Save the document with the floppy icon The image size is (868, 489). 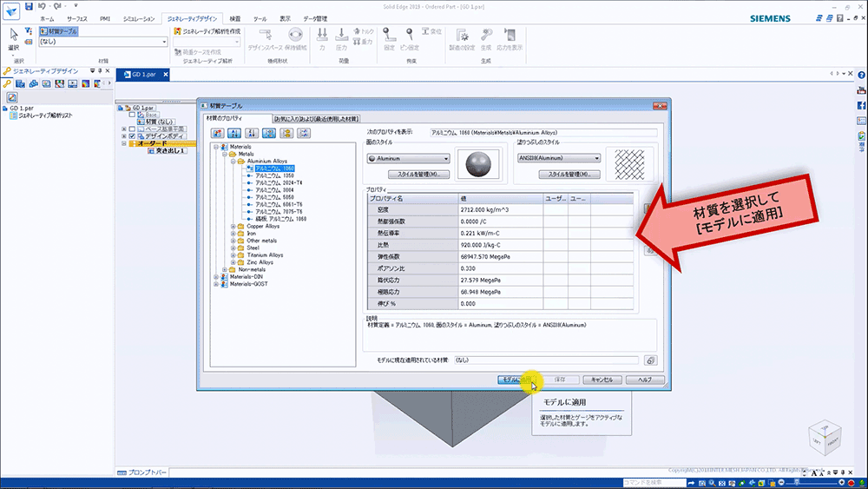tap(29, 6)
